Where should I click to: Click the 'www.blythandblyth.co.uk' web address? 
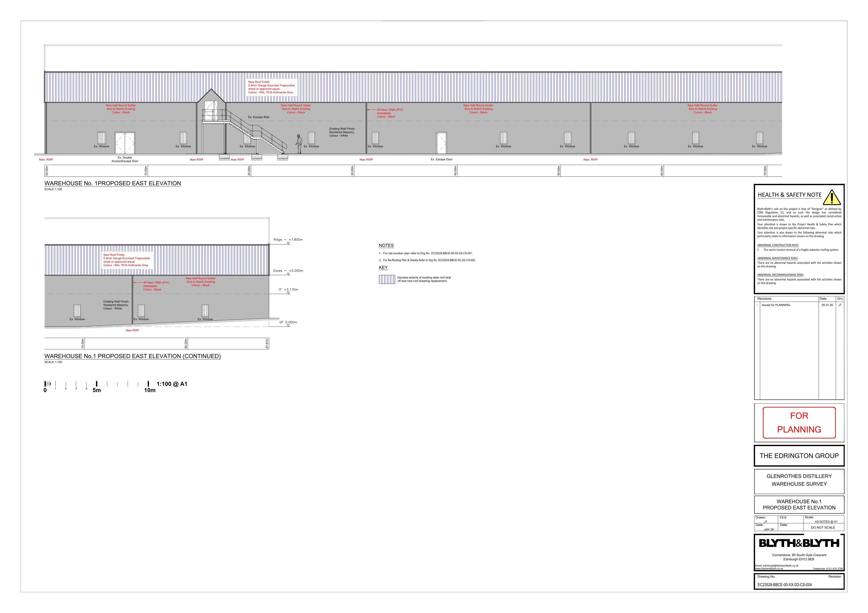(x=769, y=569)
